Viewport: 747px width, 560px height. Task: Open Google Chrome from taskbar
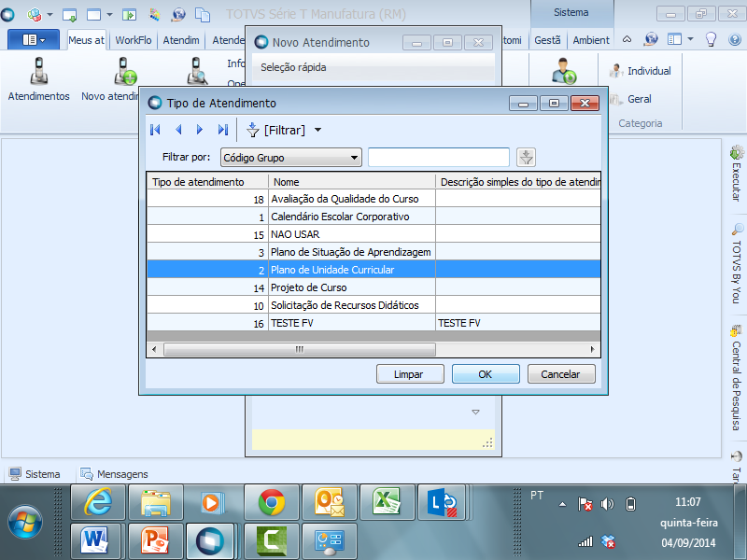tap(272, 502)
